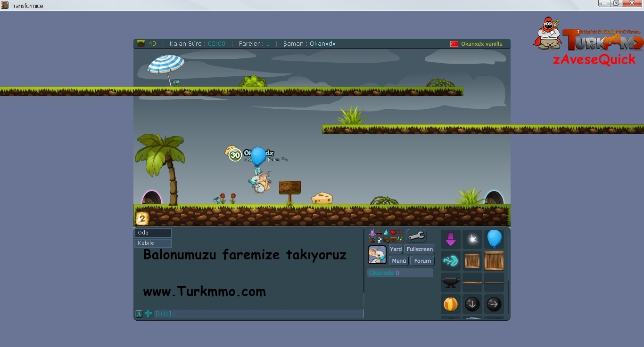
Task: Trigger the brown stool sit emote
Action: pos(393,240)
